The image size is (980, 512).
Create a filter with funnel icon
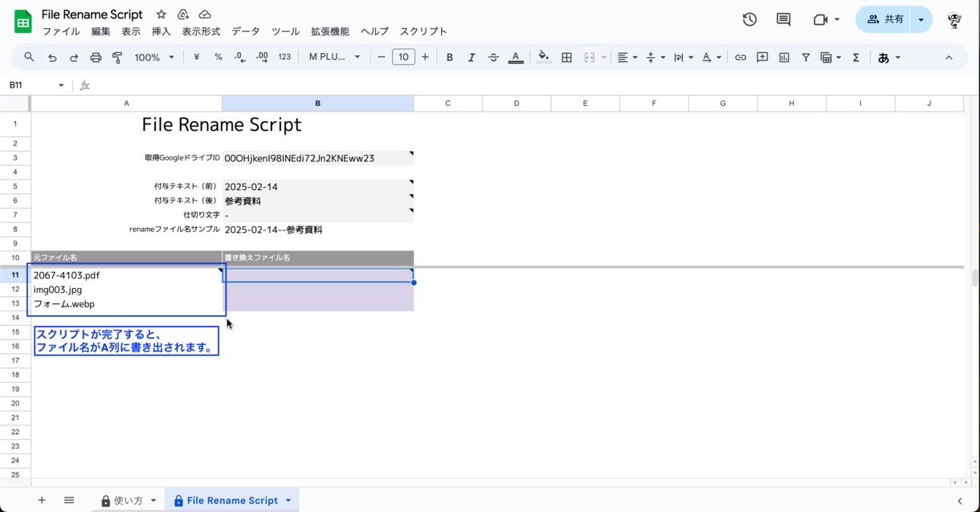click(x=806, y=57)
